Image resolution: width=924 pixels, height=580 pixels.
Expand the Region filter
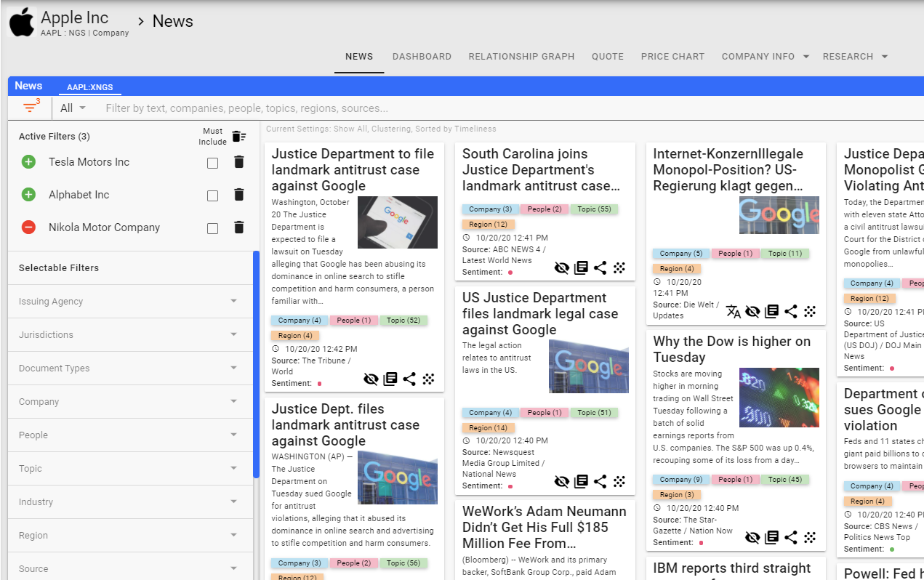point(130,535)
